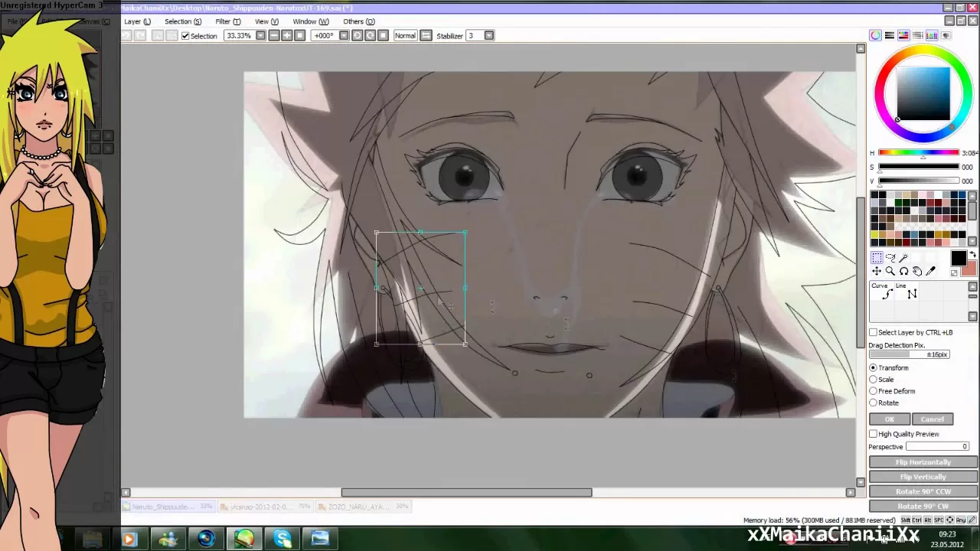
Task: Toggle transparent color mode icon
Action: coord(954,273)
